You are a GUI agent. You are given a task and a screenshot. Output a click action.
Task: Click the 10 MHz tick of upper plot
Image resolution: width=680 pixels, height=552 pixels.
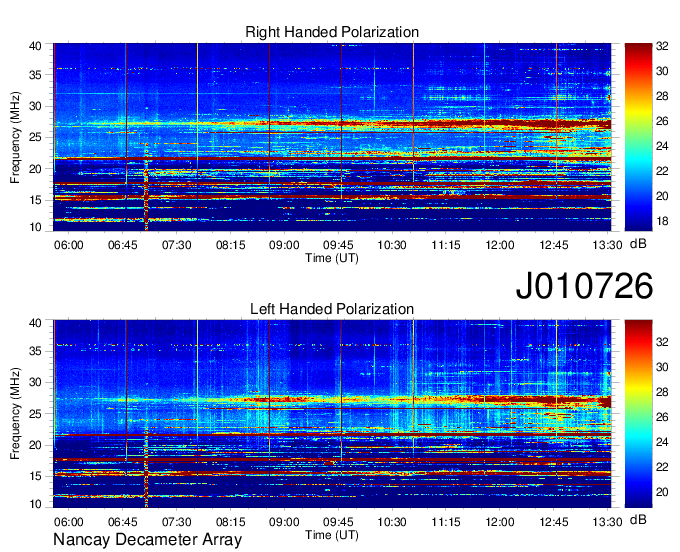[35, 227]
